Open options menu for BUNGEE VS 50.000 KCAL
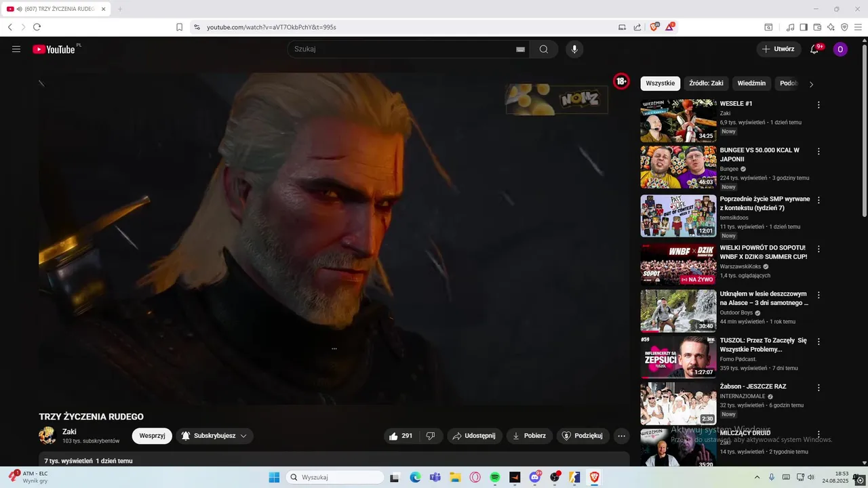Screen dimensions: 868x488 coord(818,152)
